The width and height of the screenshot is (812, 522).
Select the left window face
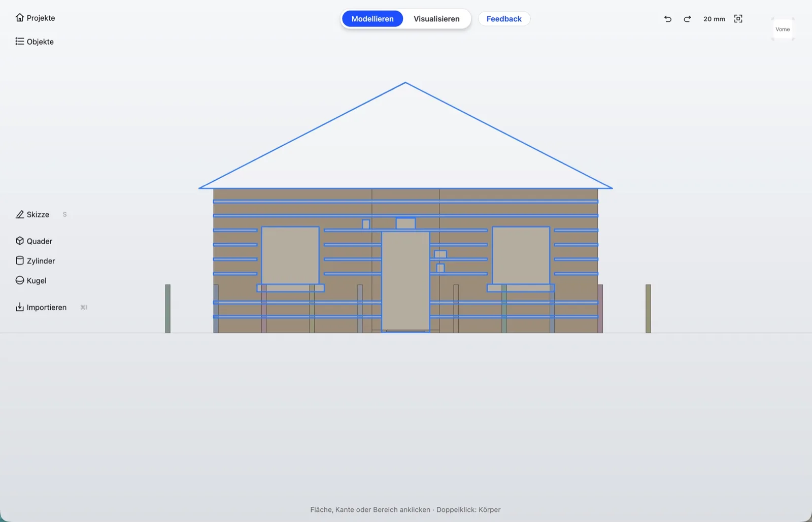(290, 255)
